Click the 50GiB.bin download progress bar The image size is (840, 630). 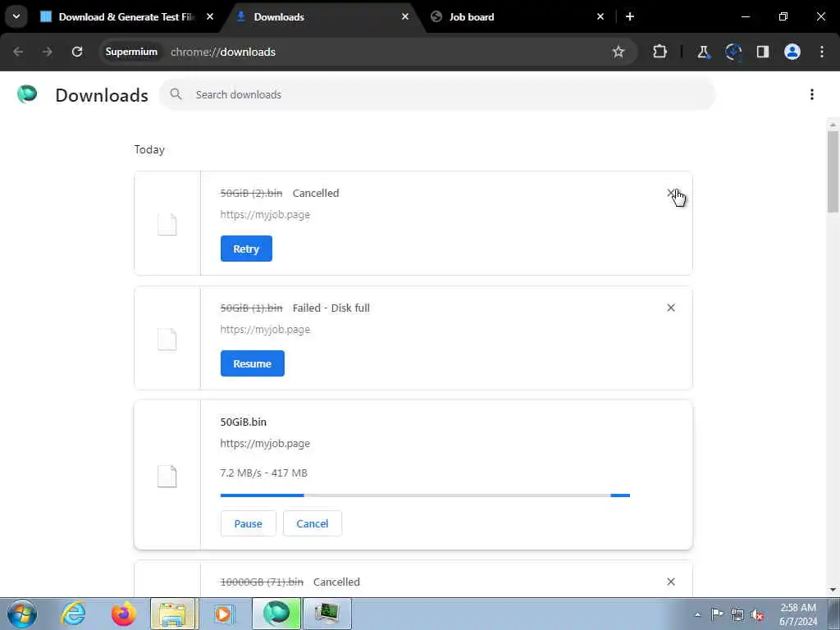426,495
